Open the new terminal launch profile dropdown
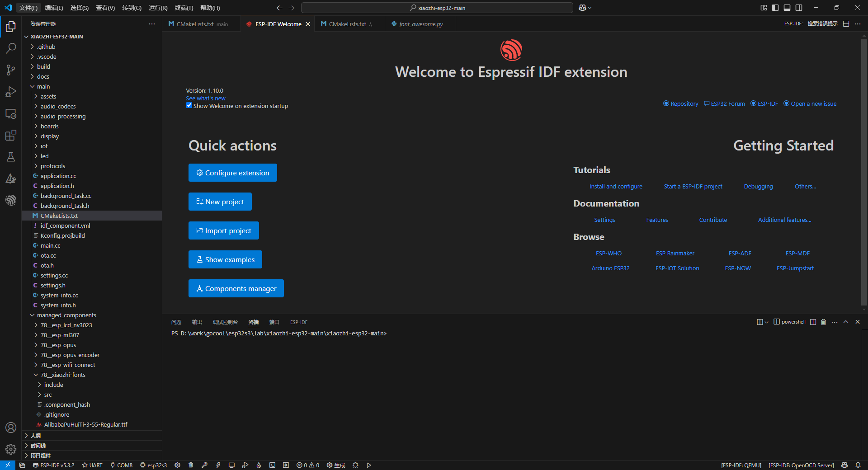Viewport: 868px width, 470px height. (766, 322)
